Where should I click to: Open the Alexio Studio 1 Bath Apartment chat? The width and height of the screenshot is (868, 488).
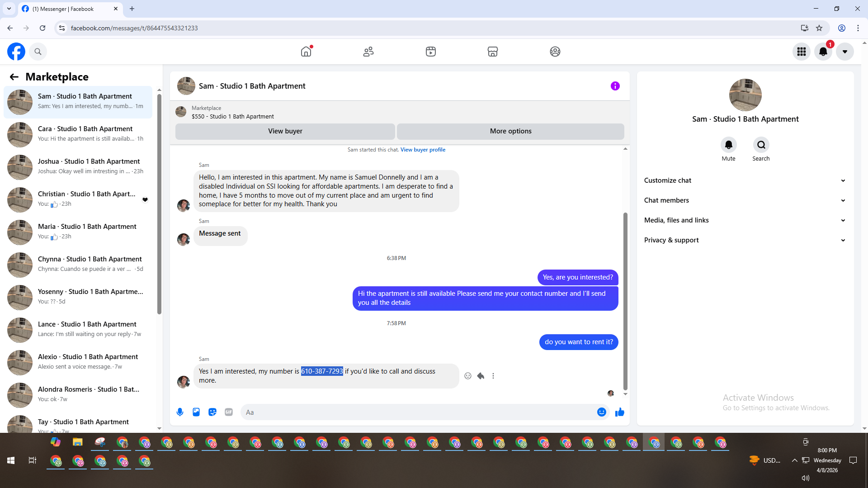(78, 362)
